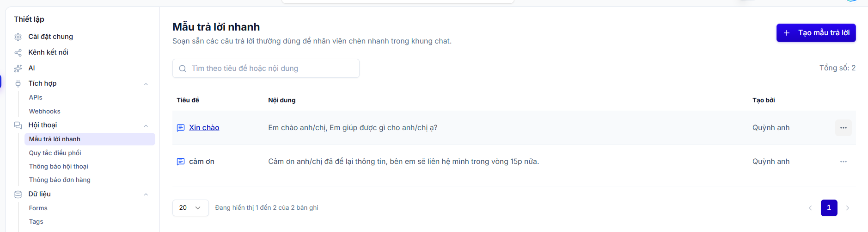Collapse the Hội thoại section chevron
The width and height of the screenshot is (868, 232).
[x=146, y=125]
